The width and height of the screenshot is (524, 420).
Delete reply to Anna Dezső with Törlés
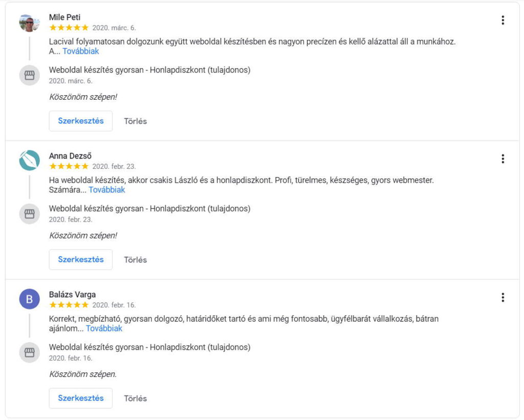click(x=135, y=260)
